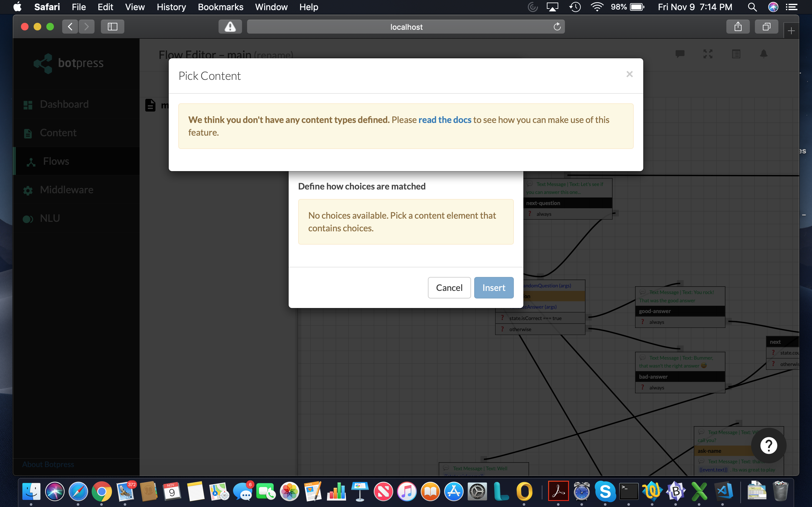
Task: Close the Pick Content dialog with the X
Action: click(x=630, y=74)
